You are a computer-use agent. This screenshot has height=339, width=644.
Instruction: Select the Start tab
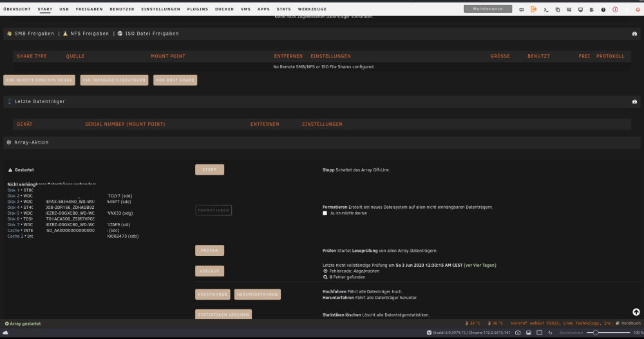[x=45, y=9]
